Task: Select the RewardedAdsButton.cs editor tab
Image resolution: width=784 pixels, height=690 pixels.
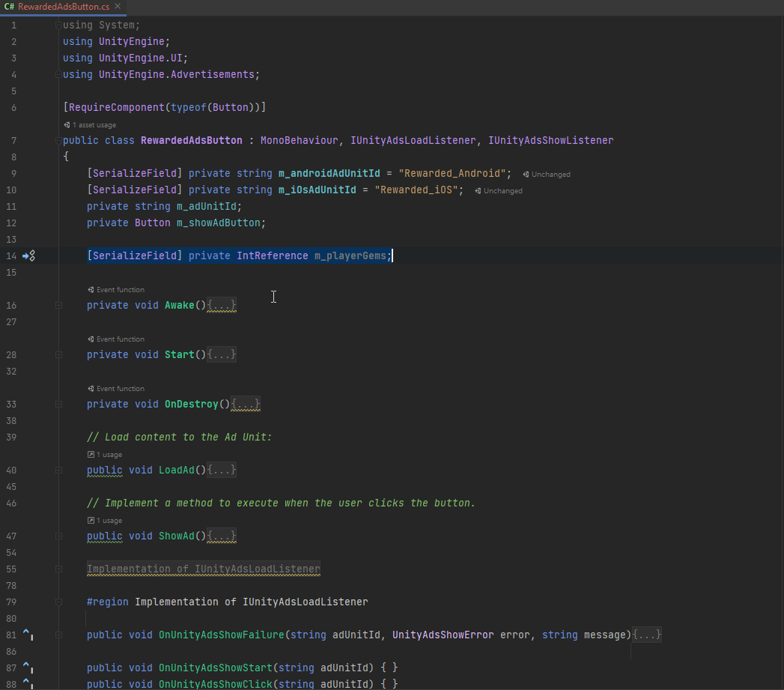Action: pyautogui.click(x=63, y=7)
